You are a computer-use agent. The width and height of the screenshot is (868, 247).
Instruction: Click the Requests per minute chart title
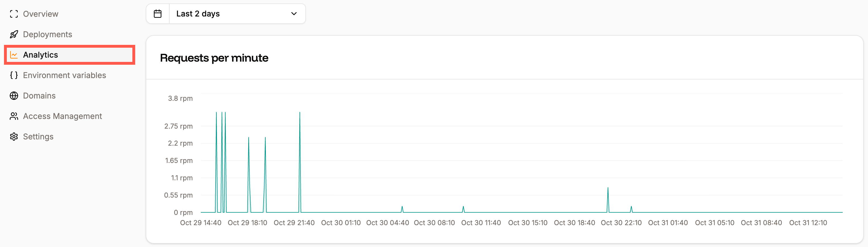(x=214, y=58)
